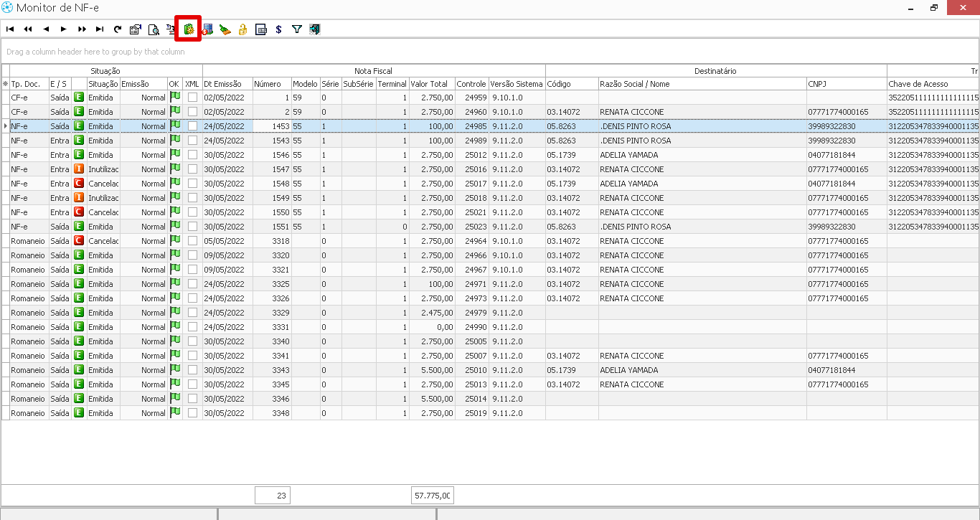Tick the XML checkbox for NF-e 1453
Viewport: 980px width, 520px height.
point(192,126)
